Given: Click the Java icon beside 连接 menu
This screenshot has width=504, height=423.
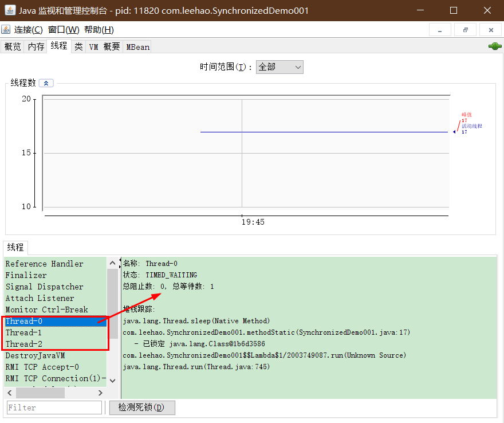Looking at the screenshot, I should pos(6,30).
